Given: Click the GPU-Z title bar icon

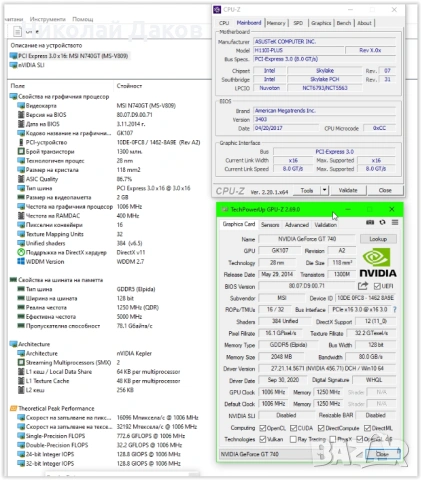Looking at the screenshot, I should coord(225,209).
